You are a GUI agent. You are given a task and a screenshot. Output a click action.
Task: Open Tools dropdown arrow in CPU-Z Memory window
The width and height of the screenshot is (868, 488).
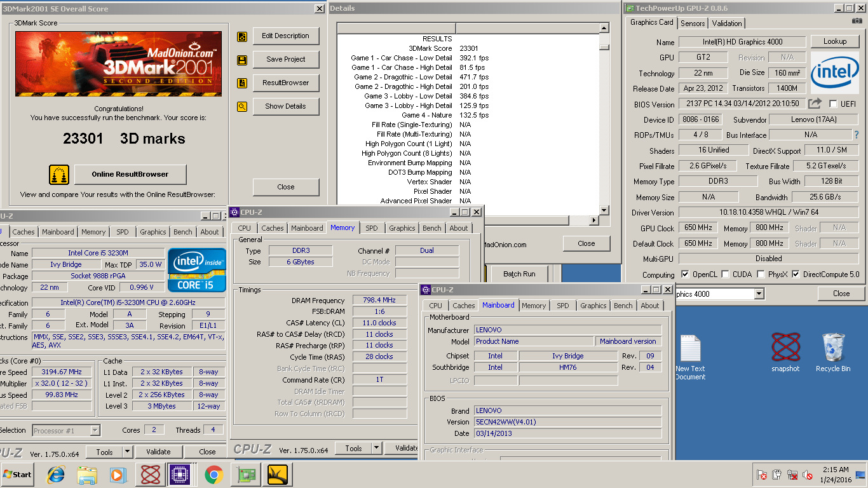377,449
